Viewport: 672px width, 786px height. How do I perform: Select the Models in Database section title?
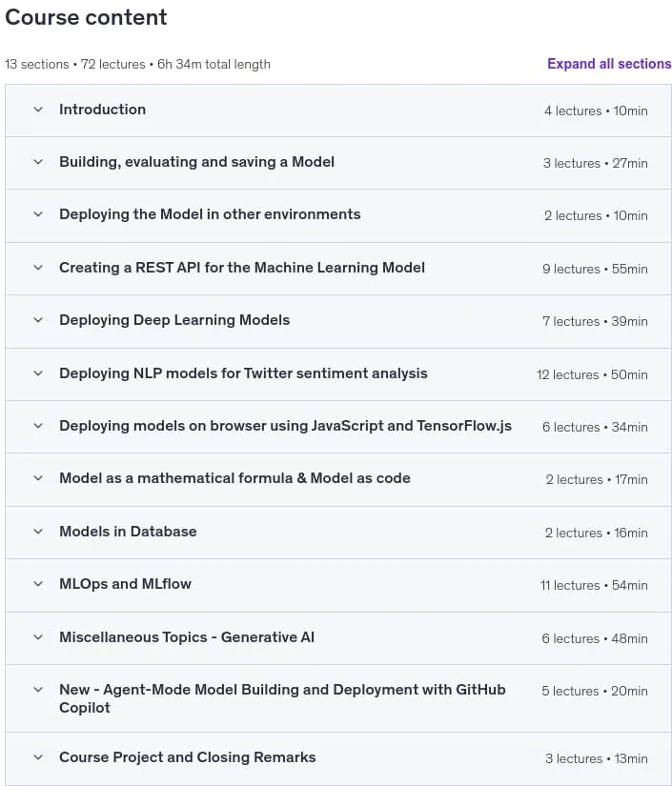[x=128, y=532]
